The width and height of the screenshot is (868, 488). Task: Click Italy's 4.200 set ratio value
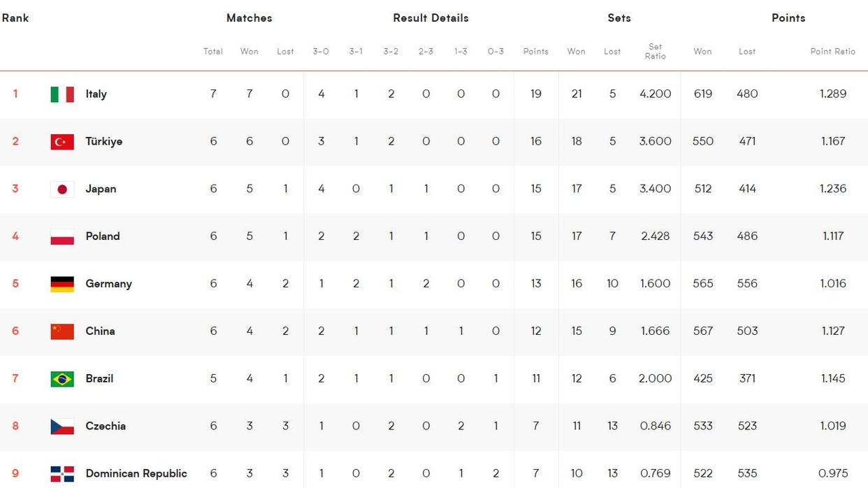pyautogui.click(x=655, y=94)
